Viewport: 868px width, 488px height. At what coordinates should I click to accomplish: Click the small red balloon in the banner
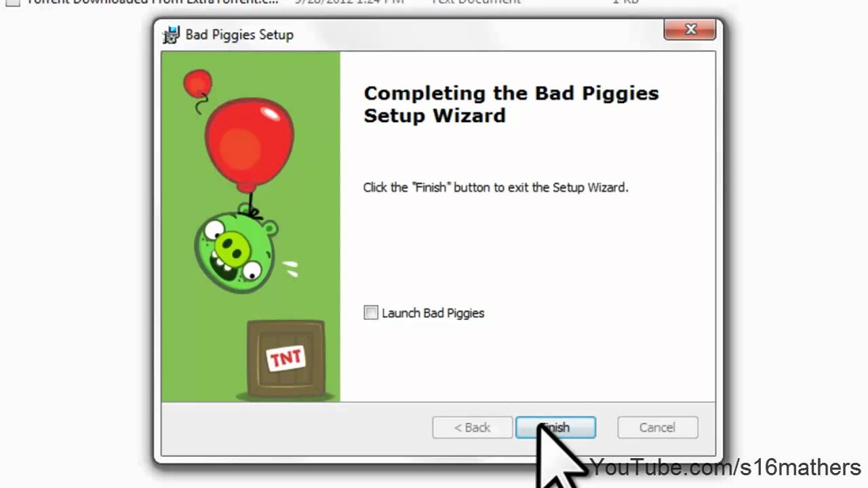pyautogui.click(x=197, y=84)
